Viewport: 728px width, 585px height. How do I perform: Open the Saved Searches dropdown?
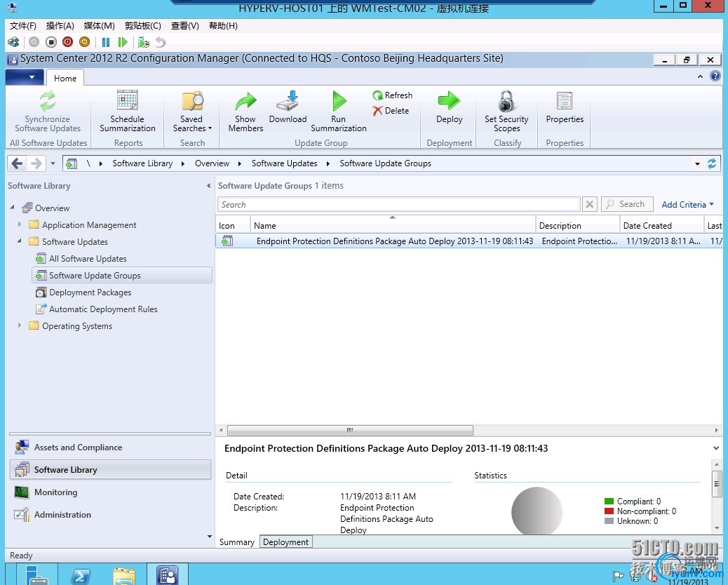coord(192,112)
